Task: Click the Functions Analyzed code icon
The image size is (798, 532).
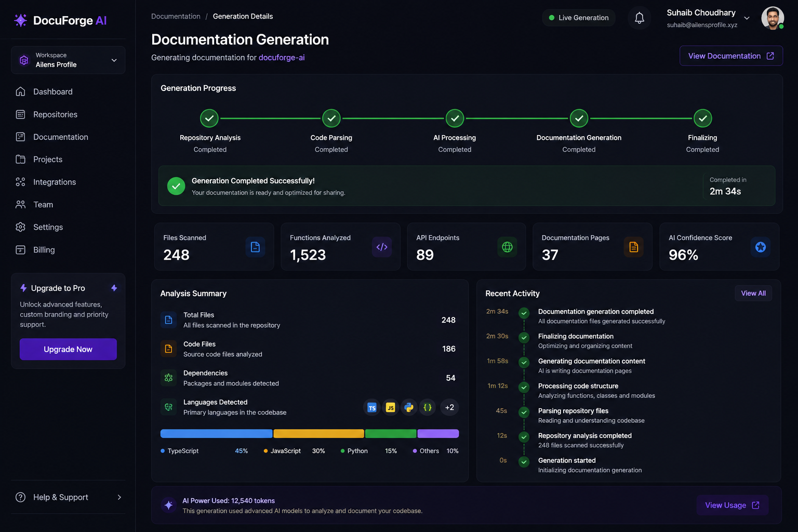Action: click(x=382, y=247)
